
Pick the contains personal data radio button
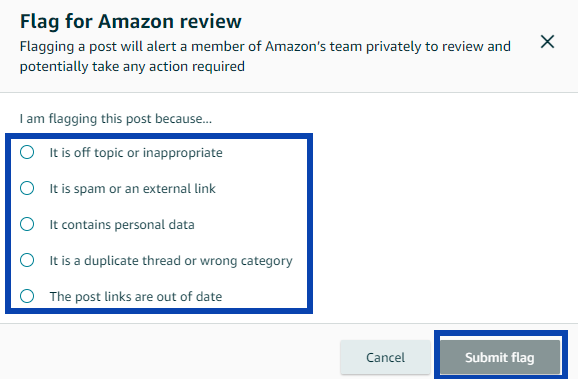tap(27, 224)
